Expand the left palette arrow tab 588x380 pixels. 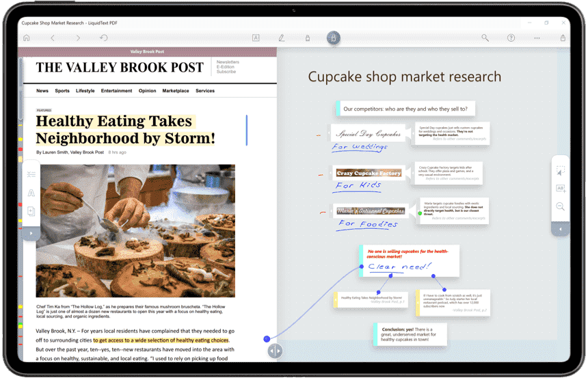pyautogui.click(x=31, y=234)
